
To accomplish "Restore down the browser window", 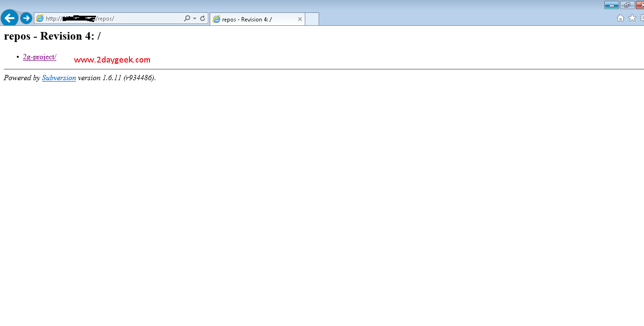I will [x=627, y=5].
